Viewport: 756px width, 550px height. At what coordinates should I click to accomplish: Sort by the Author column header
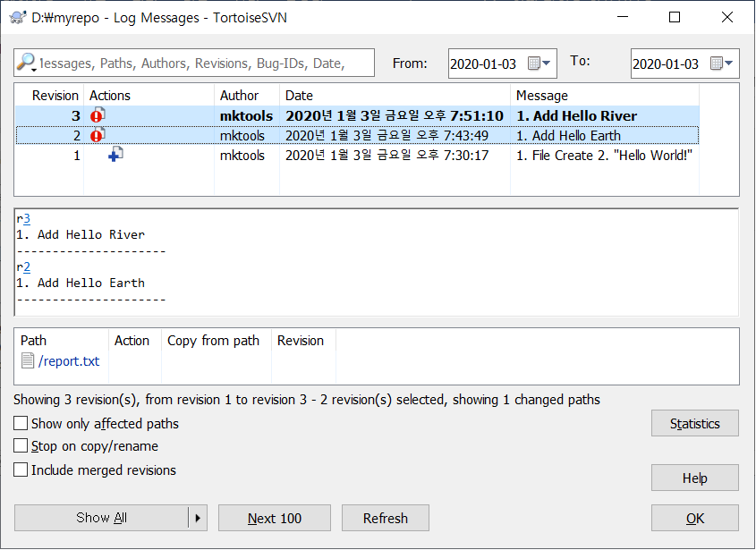pyautogui.click(x=247, y=96)
